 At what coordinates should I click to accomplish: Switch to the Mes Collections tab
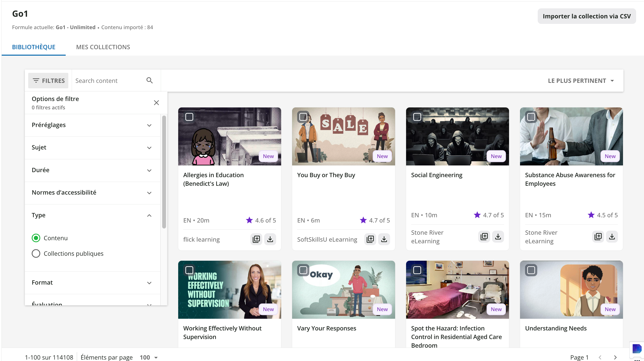[103, 47]
